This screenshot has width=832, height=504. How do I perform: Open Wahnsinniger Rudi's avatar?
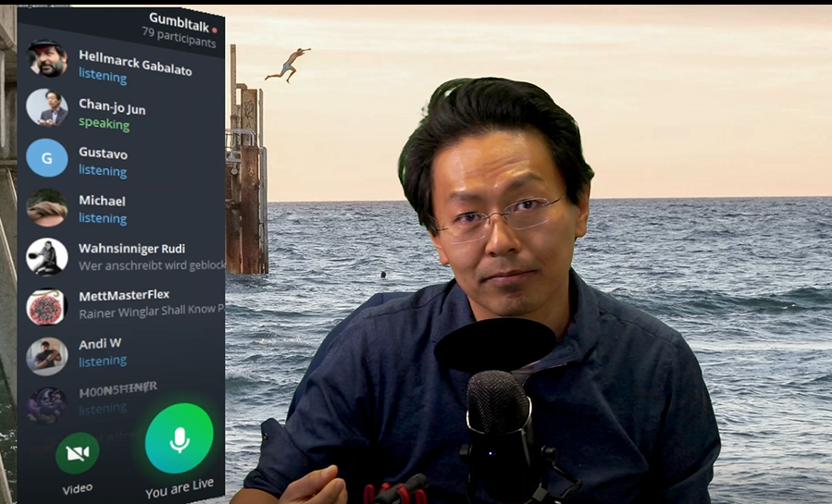tap(46, 256)
